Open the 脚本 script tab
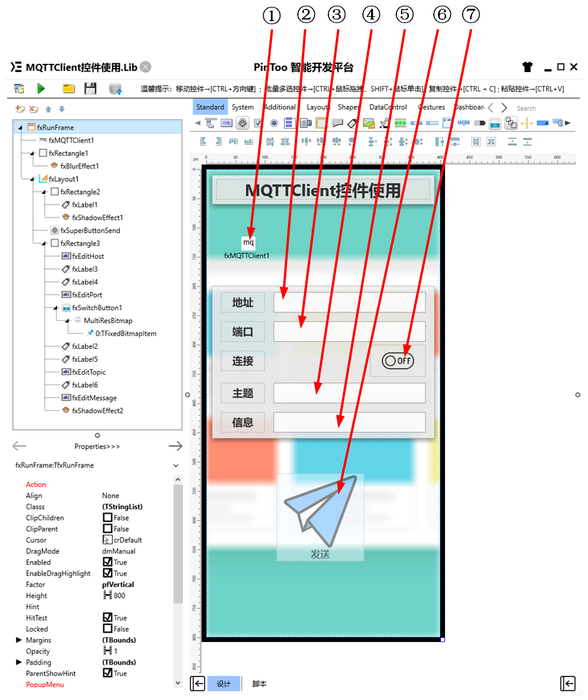The width and height of the screenshot is (588, 700). [259, 684]
